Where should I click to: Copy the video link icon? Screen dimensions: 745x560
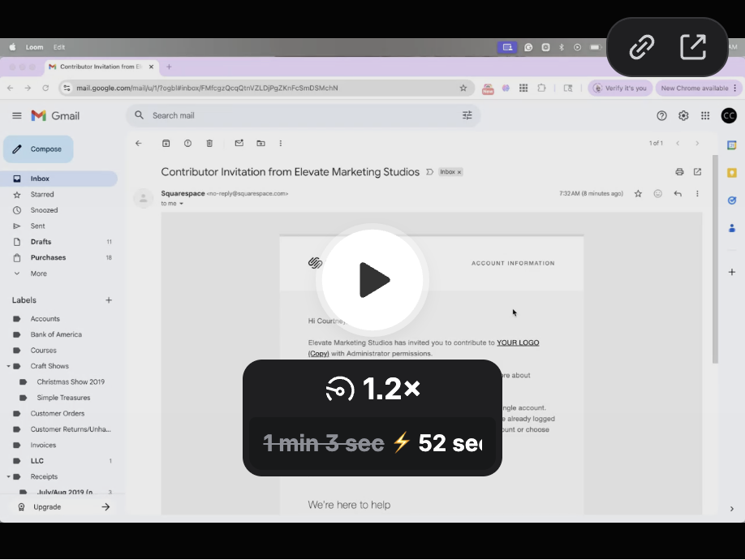point(641,46)
